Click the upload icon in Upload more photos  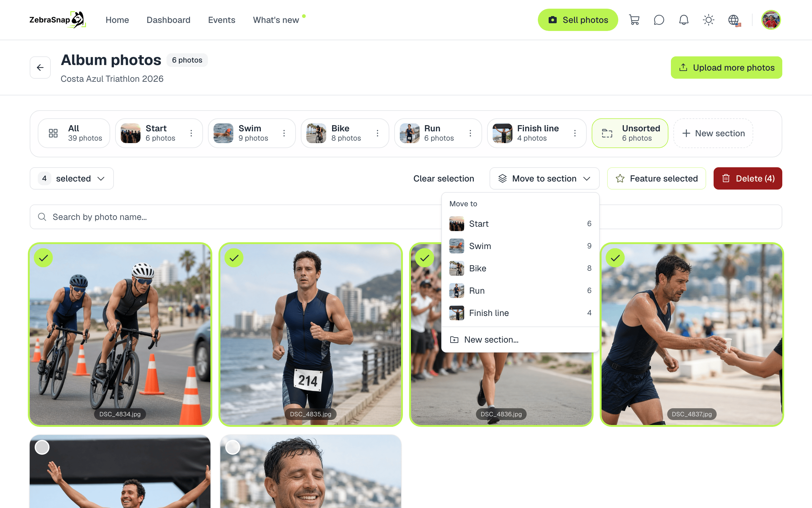coord(683,68)
